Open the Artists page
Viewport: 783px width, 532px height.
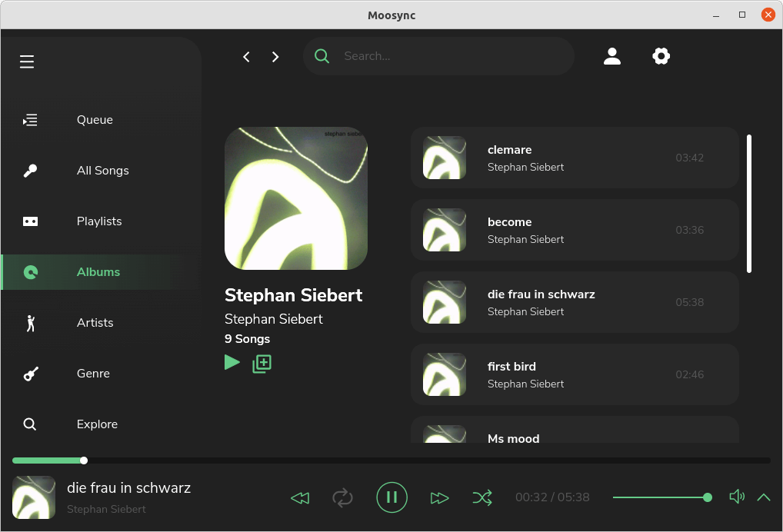click(x=95, y=323)
